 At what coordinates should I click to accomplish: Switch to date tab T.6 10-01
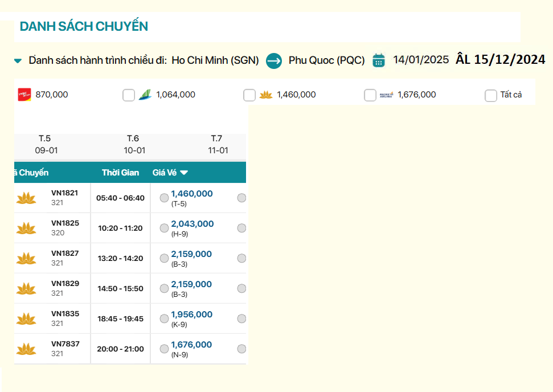pyautogui.click(x=134, y=145)
